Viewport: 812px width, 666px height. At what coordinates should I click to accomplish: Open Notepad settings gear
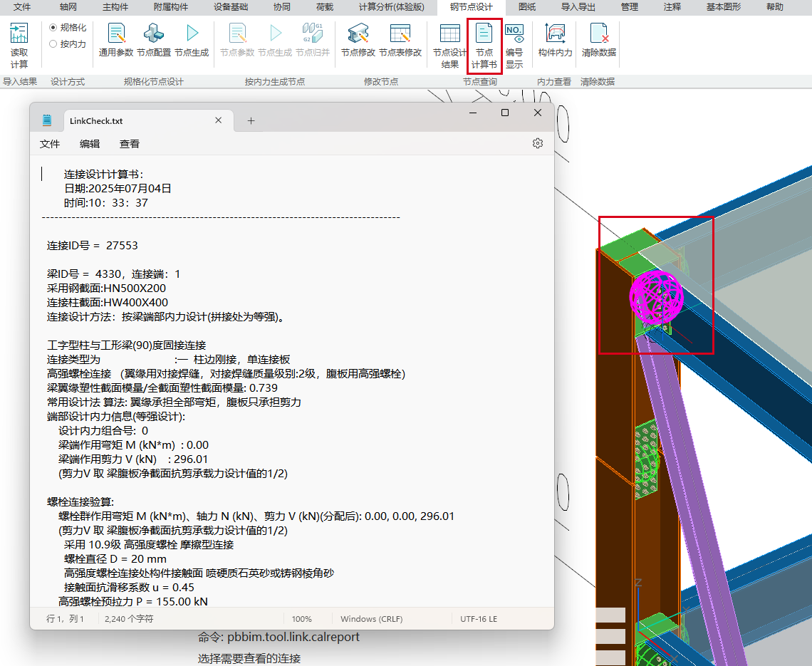click(538, 143)
